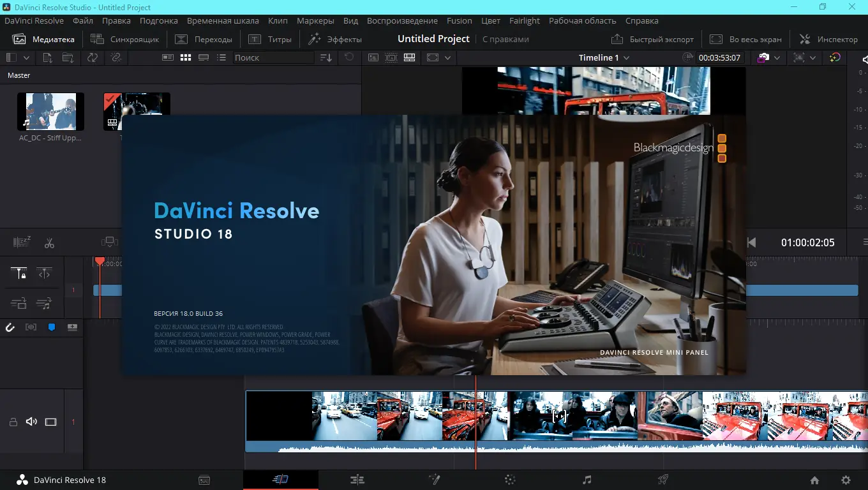Open project settings gear icon
Viewport: 868px width, 490px height.
point(846,480)
